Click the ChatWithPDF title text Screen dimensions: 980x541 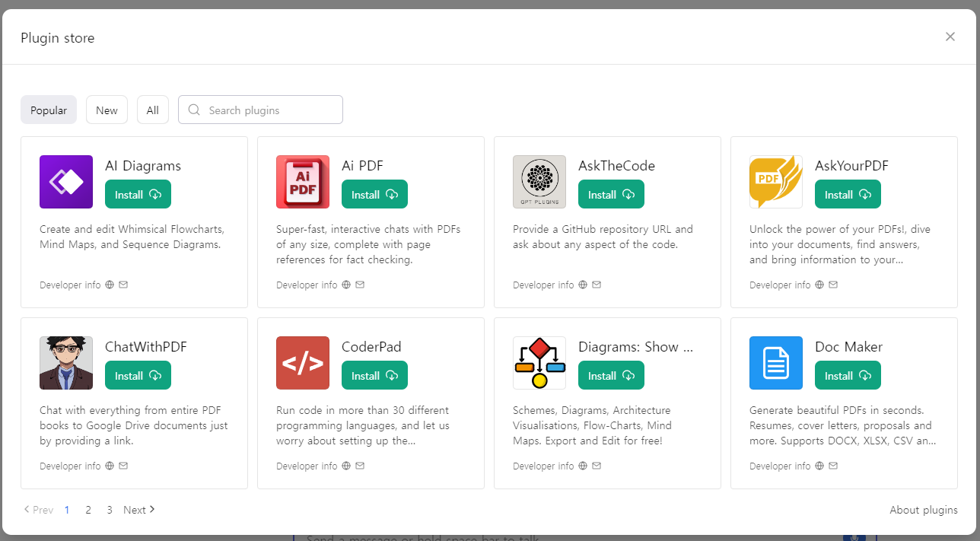click(x=146, y=347)
